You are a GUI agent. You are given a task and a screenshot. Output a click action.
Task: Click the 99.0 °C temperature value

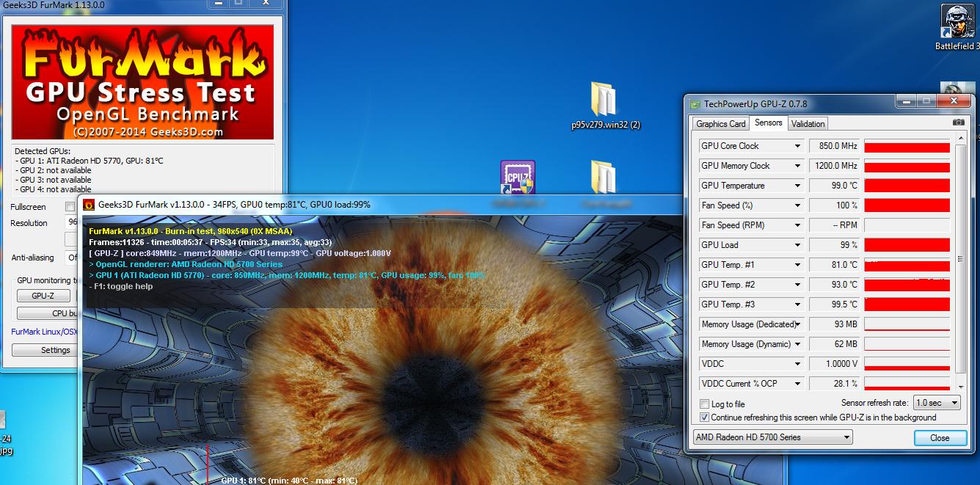pyautogui.click(x=835, y=186)
